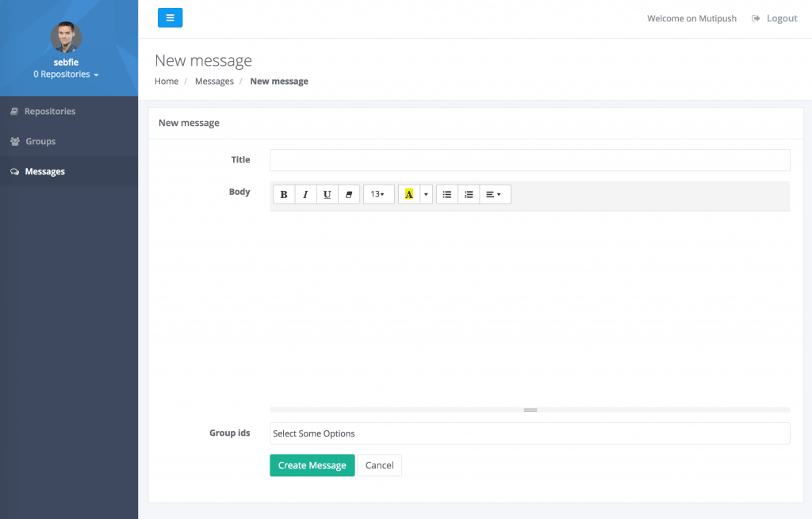
Task: Click the Groups people icon in the sidebar
Action: point(15,141)
